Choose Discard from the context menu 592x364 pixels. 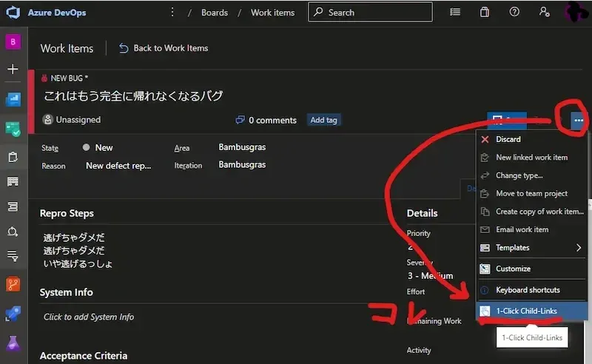[508, 139]
